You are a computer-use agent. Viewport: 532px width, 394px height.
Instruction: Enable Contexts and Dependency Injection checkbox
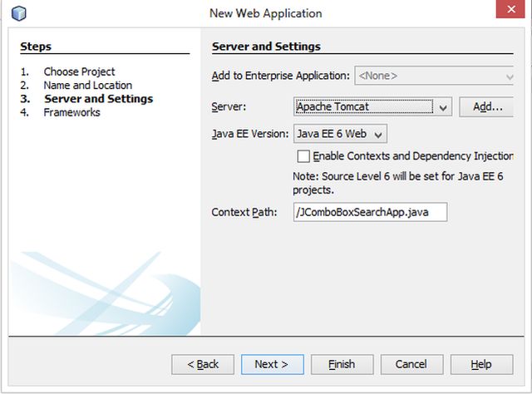point(303,156)
